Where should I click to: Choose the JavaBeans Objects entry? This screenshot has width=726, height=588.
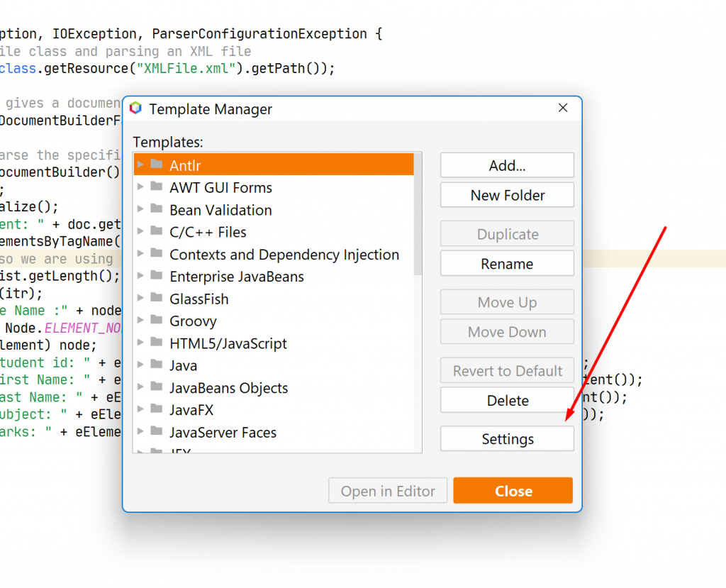point(228,388)
